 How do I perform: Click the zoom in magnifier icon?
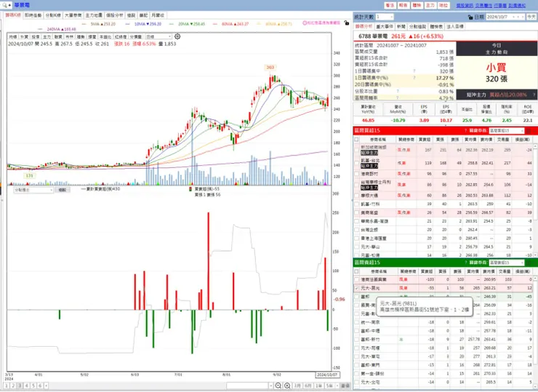[287, 386]
